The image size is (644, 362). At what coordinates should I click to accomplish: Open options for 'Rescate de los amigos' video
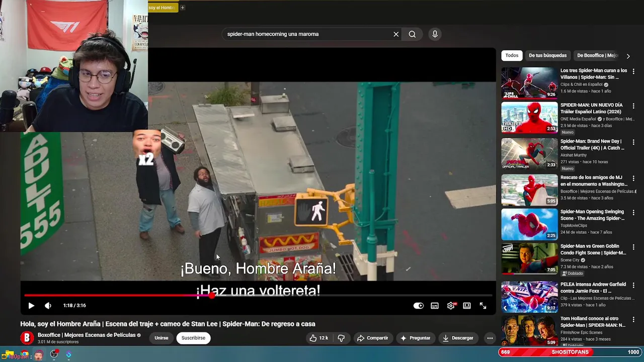[x=633, y=178]
